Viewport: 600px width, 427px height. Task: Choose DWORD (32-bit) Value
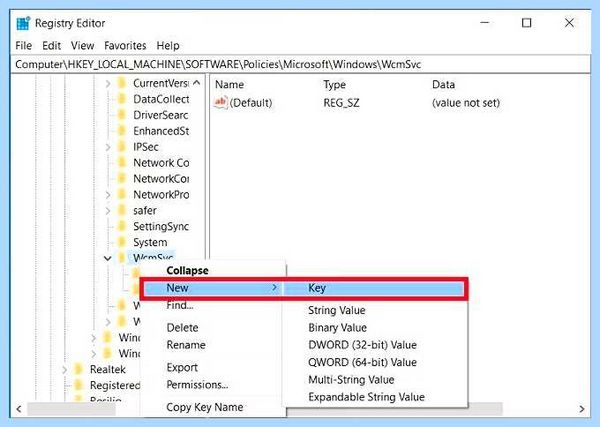[x=362, y=345]
